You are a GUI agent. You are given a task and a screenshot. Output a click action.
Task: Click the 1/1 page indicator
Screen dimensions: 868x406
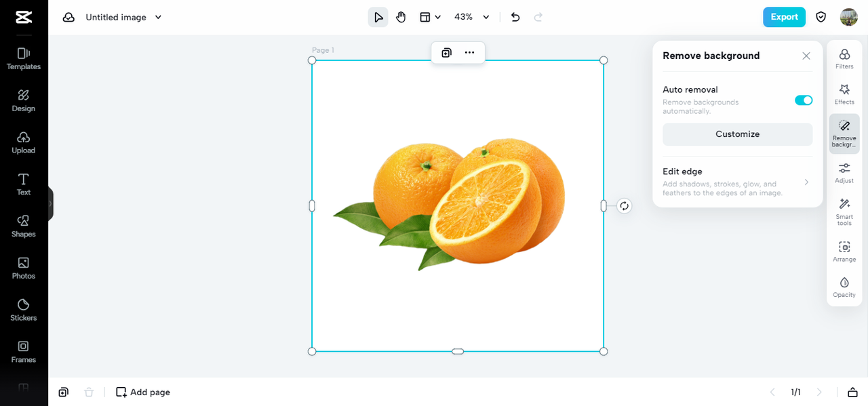[x=795, y=392]
